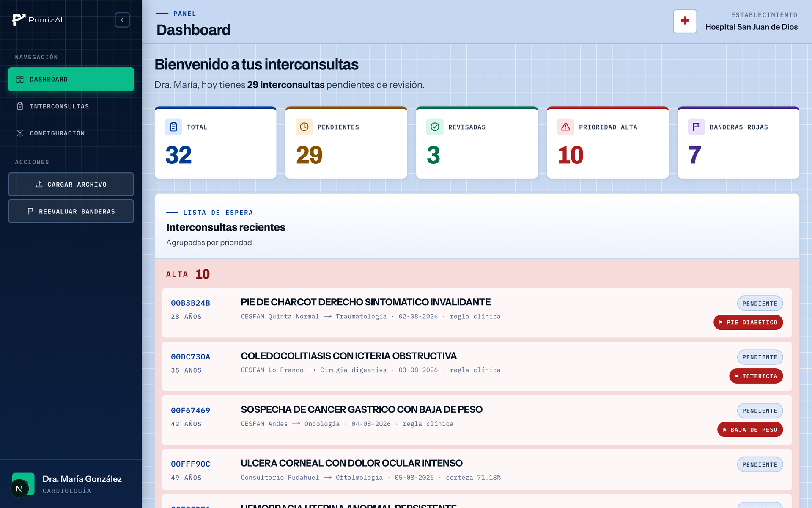The image size is (812, 508).
Task: Click the Dashboard sidebar grid icon
Action: [20, 79]
